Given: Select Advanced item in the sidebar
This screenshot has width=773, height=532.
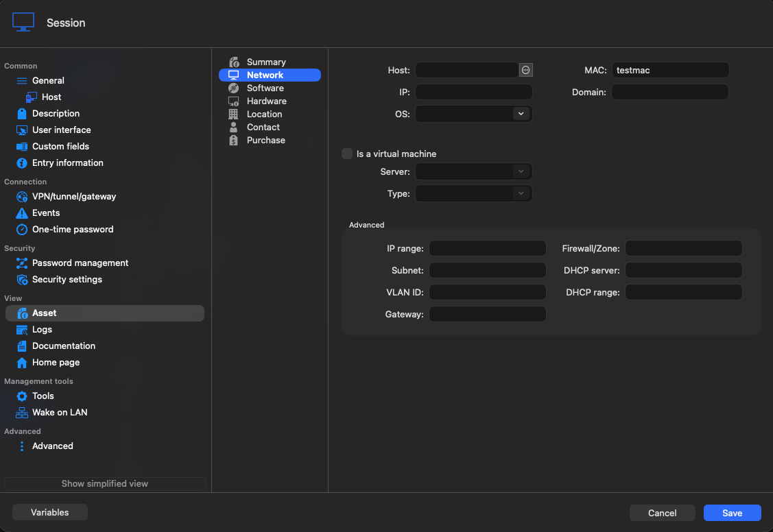Looking at the screenshot, I should point(104,446).
